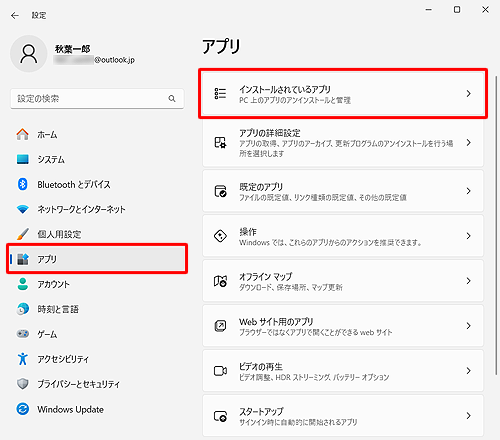Click the 操作 diamond icon

(220, 236)
